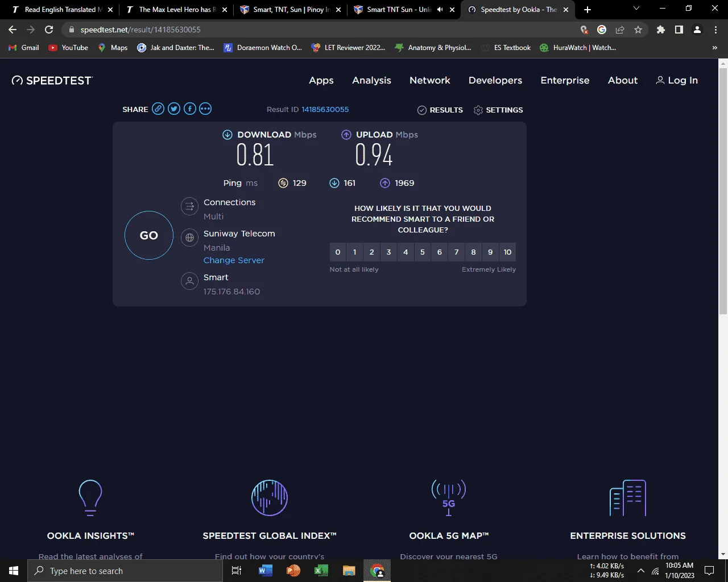The image size is (728, 582).
Task: Select rating 5 for recommending Smart
Action: [423, 252]
